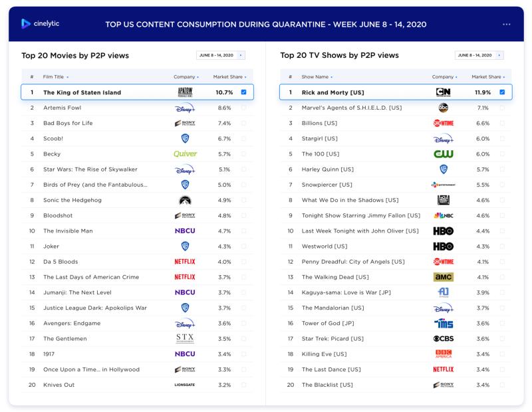This screenshot has height=412, width=532.
Task: Select the 10.7% market share value
Action: pos(224,92)
